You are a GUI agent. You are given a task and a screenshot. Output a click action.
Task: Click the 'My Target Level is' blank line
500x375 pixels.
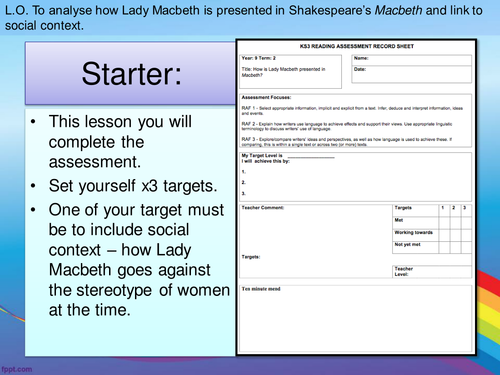point(311,156)
